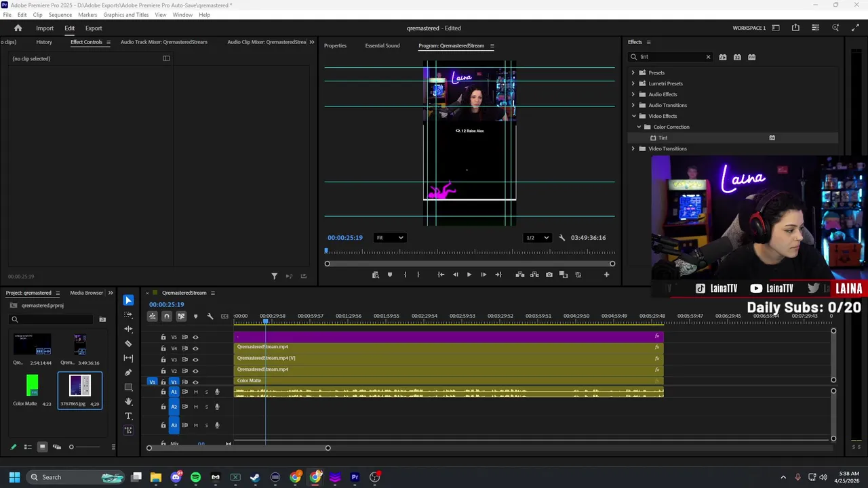Switch to the Export workspace
This screenshot has height=488, width=868.
(94, 28)
